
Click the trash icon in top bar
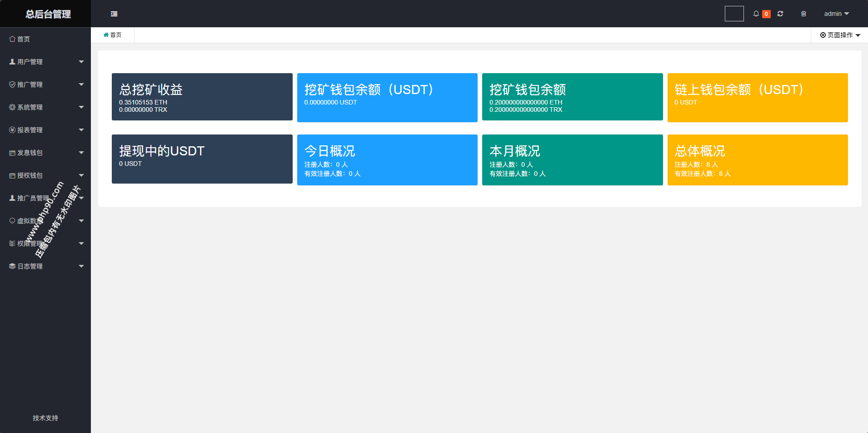(803, 14)
